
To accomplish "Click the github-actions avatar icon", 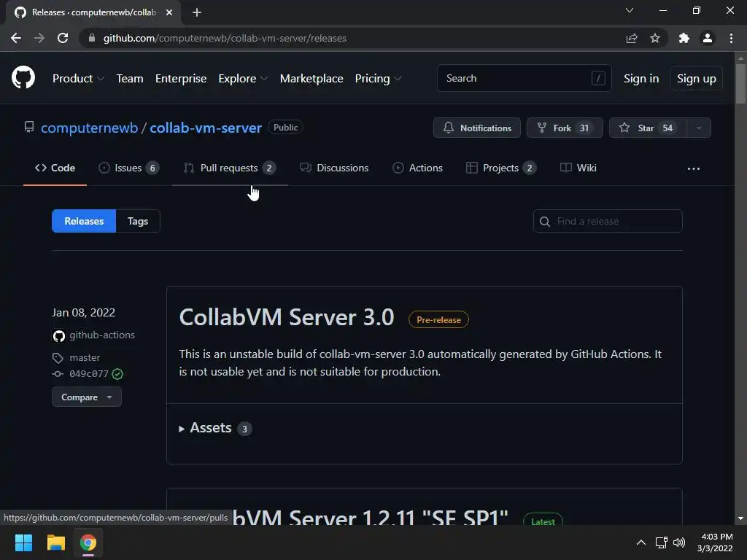I will point(59,336).
